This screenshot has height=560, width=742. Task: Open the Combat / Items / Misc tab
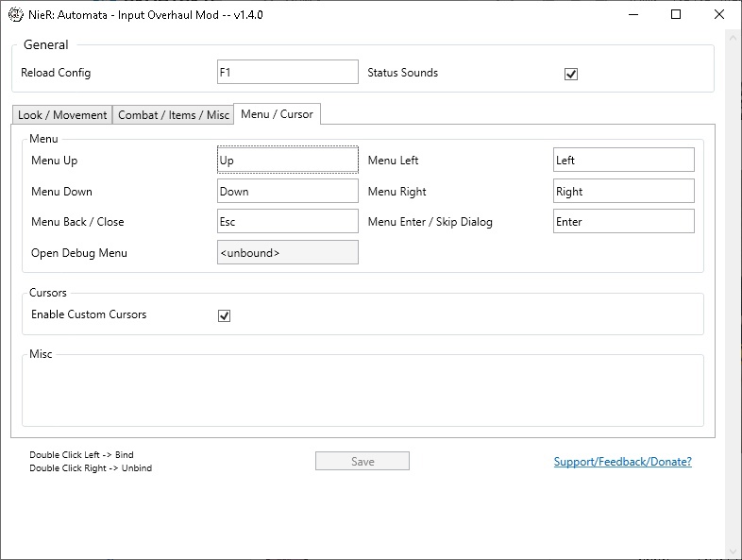[173, 115]
